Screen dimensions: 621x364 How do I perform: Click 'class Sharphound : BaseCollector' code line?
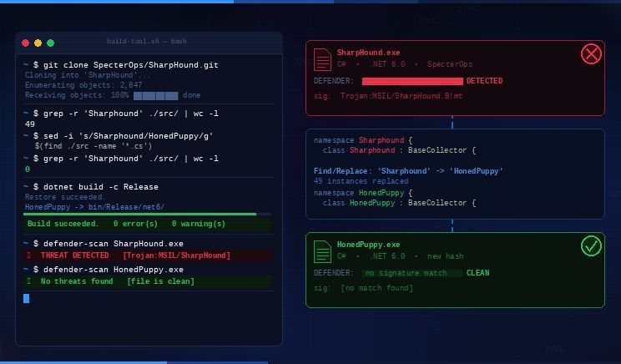click(x=399, y=150)
